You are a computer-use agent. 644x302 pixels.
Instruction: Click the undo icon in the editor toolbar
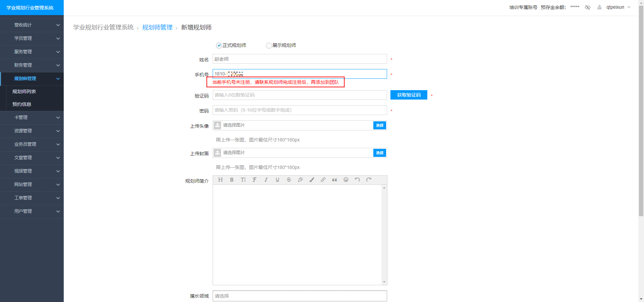tap(357, 180)
